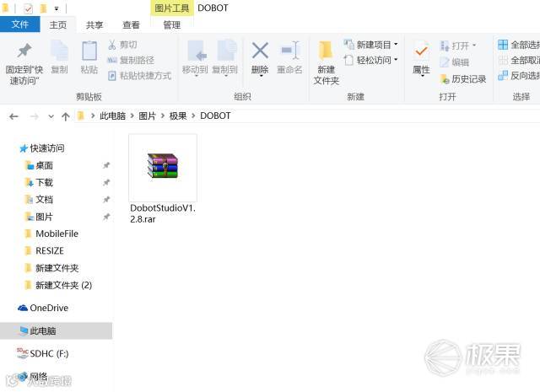The width and height of the screenshot is (540, 392).
Task: Click the Copy icon in the ribbon
Action: point(60,51)
